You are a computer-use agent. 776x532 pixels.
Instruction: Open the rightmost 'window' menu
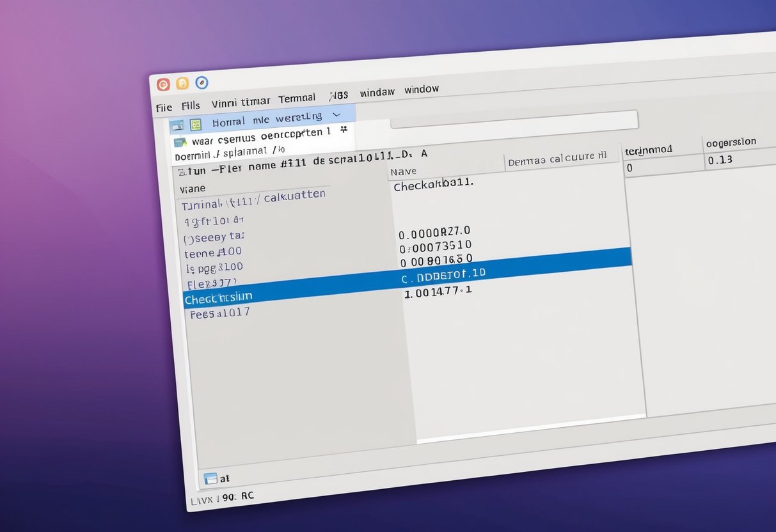tap(422, 89)
